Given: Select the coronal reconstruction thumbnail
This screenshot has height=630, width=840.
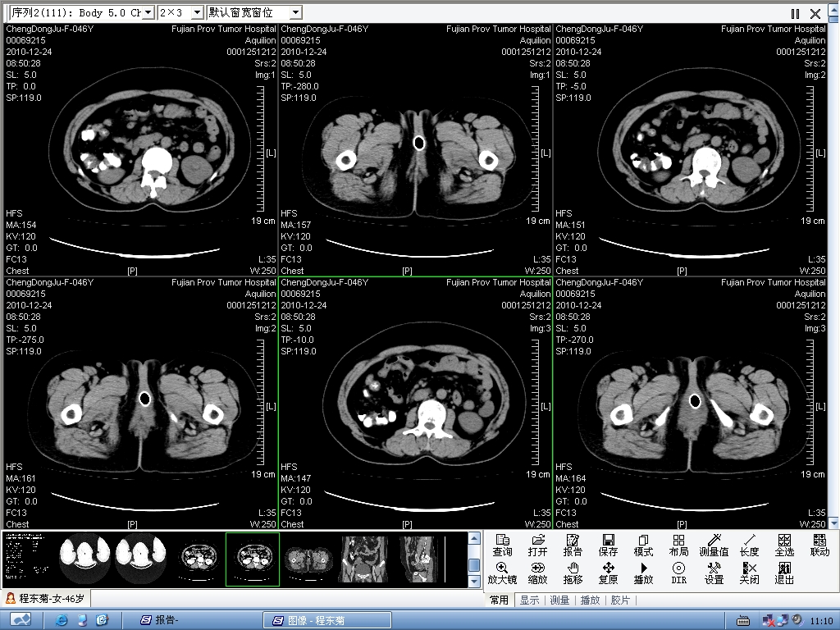Looking at the screenshot, I should [x=364, y=559].
